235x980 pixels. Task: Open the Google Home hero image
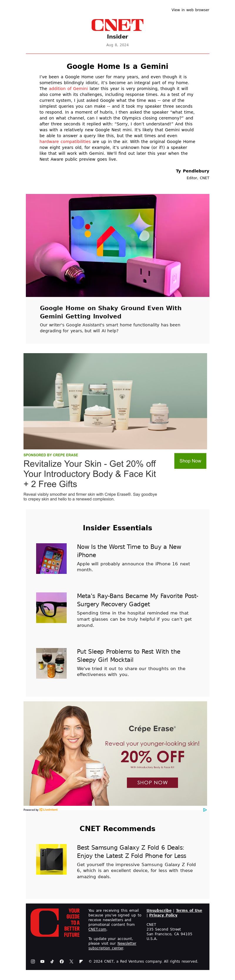[x=117, y=245]
